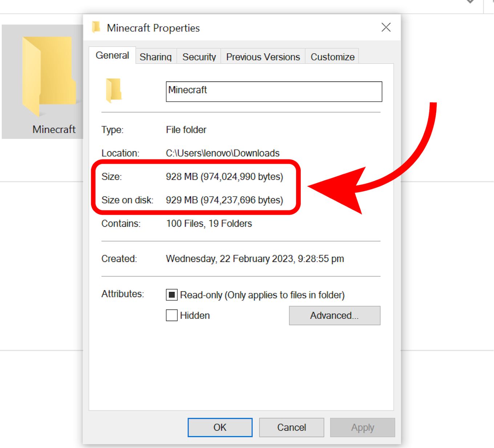Open the Sharing tab
The image size is (494, 448).
[155, 57]
